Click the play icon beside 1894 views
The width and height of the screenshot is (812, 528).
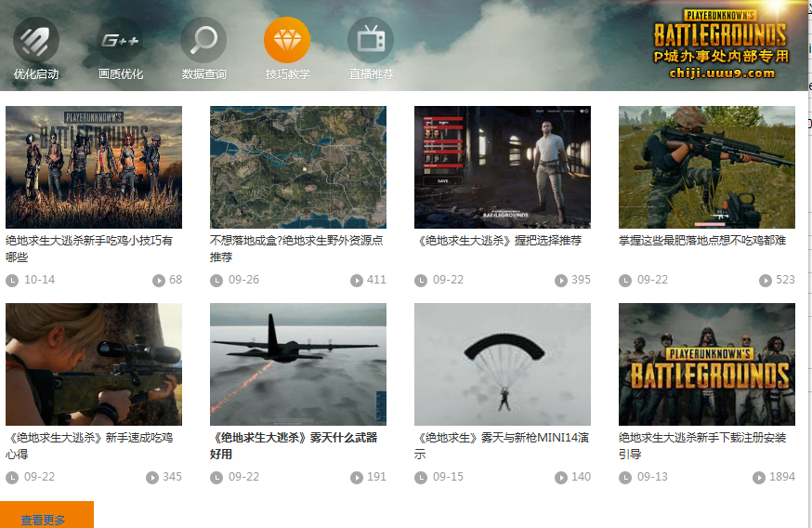point(759,477)
